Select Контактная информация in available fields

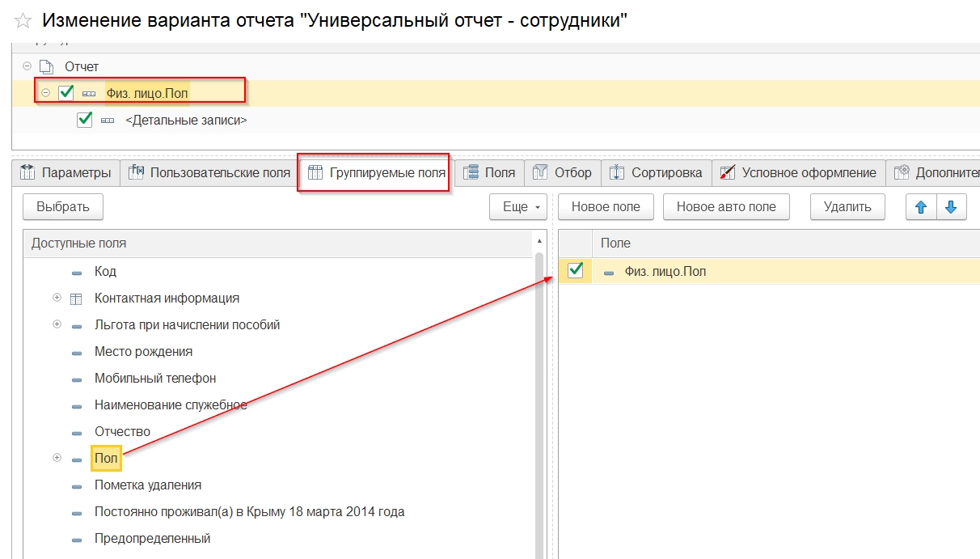167,298
